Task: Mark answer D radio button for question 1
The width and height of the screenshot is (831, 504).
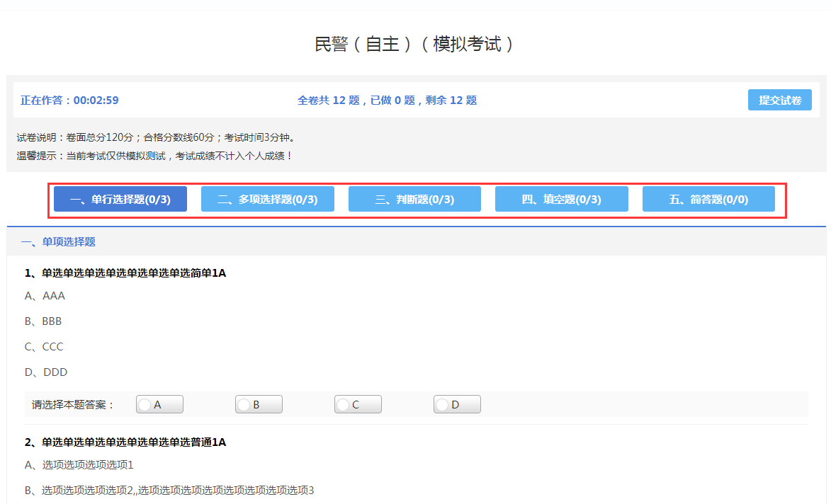Action: [443, 405]
